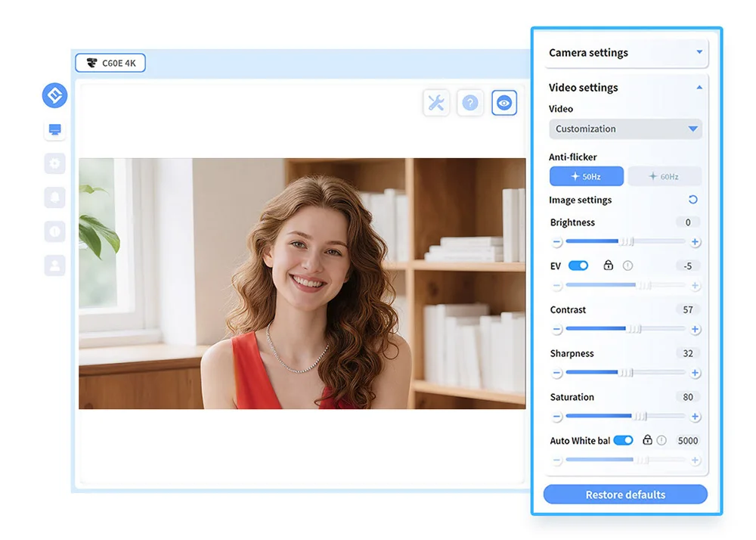Increase white balance with plus button

(696, 461)
